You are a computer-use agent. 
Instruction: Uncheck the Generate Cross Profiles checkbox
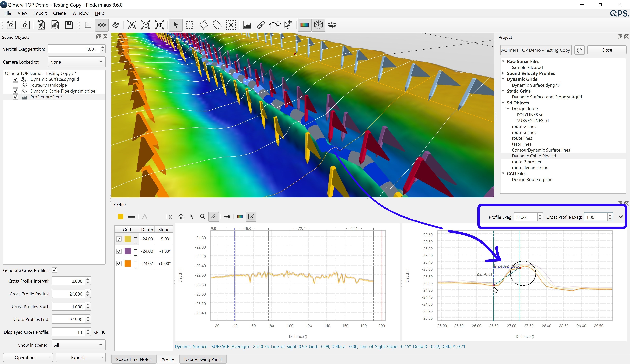click(54, 270)
